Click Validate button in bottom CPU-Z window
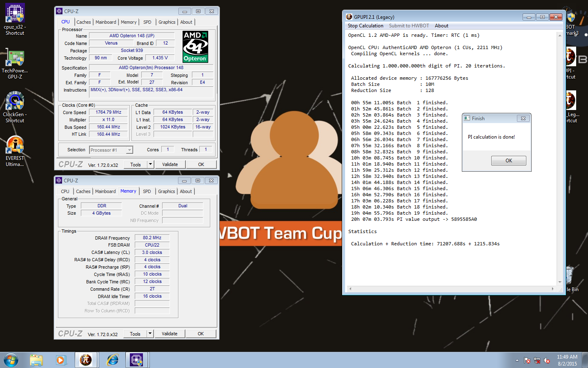Image resolution: width=588 pixels, height=368 pixels. pyautogui.click(x=169, y=334)
